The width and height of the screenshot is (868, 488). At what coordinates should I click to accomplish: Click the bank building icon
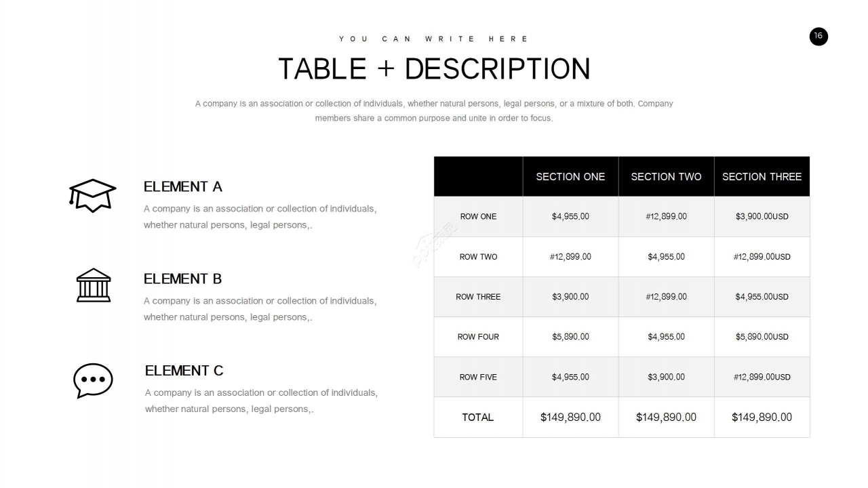pos(93,285)
